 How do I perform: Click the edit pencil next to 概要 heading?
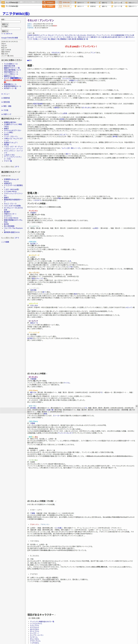(x=34, y=66)
